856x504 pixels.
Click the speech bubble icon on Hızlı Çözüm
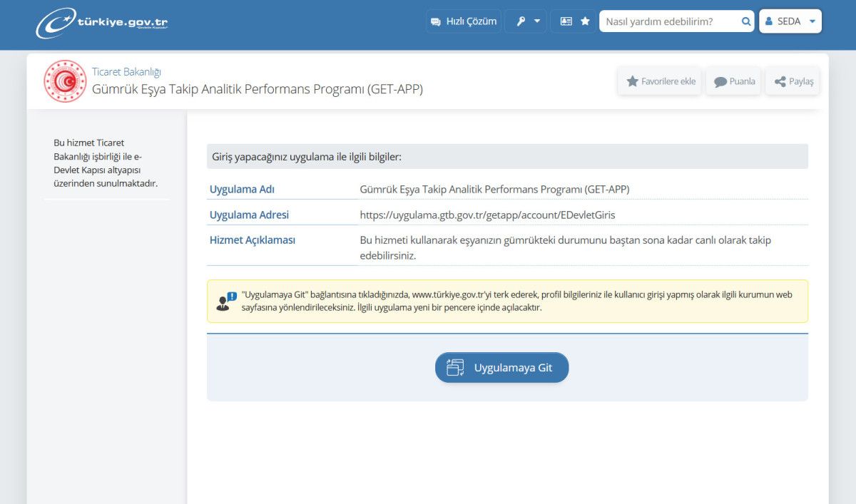(436, 21)
